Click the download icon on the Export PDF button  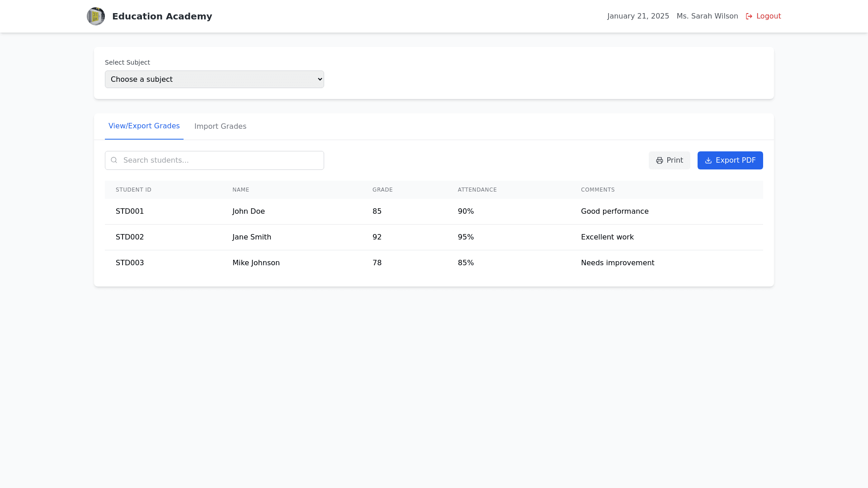click(708, 160)
